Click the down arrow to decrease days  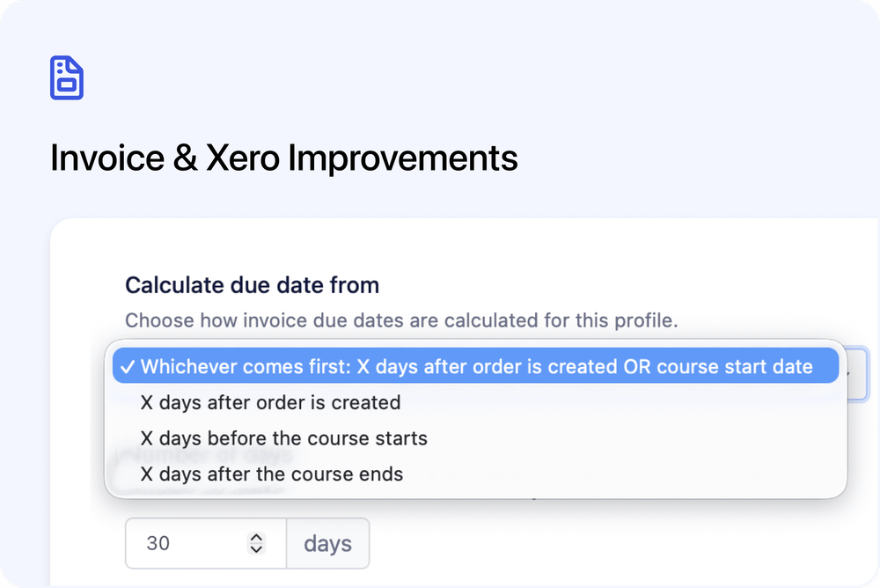pyautogui.click(x=256, y=549)
